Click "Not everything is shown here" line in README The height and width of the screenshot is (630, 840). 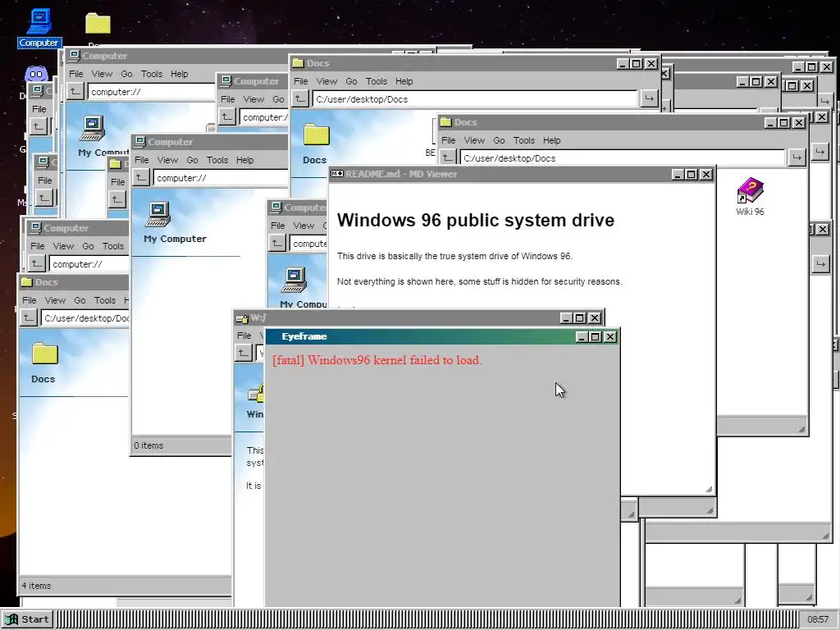pos(479,281)
